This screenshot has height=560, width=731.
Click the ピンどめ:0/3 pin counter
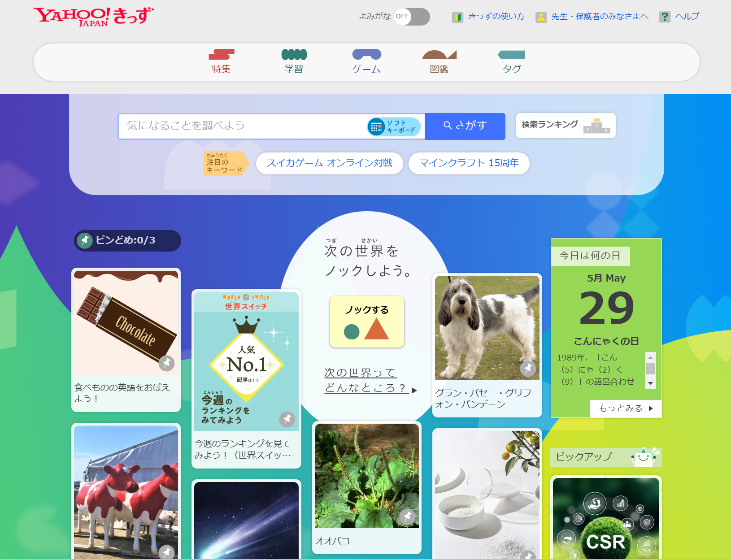pyautogui.click(x=127, y=240)
